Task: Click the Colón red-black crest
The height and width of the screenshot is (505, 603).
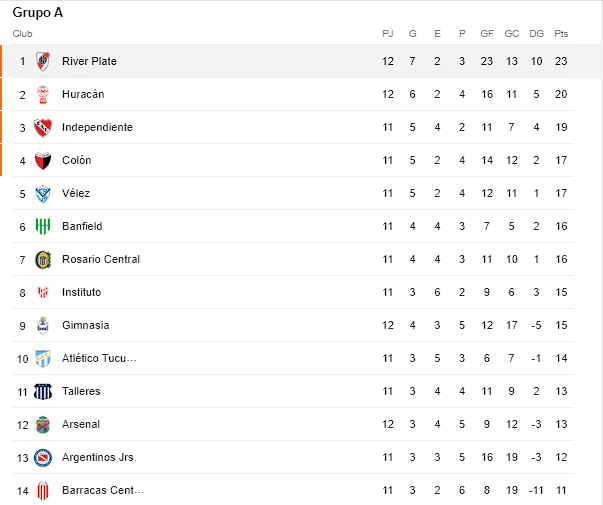Action: (43, 160)
